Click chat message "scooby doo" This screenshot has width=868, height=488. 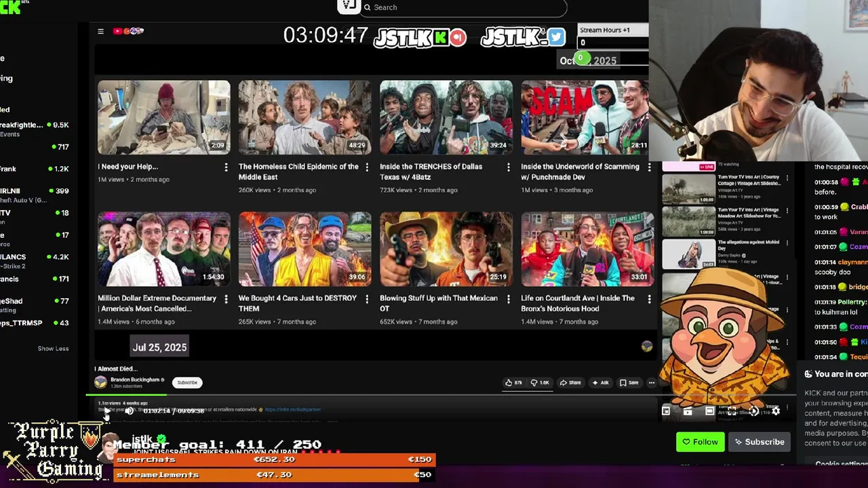(832, 272)
